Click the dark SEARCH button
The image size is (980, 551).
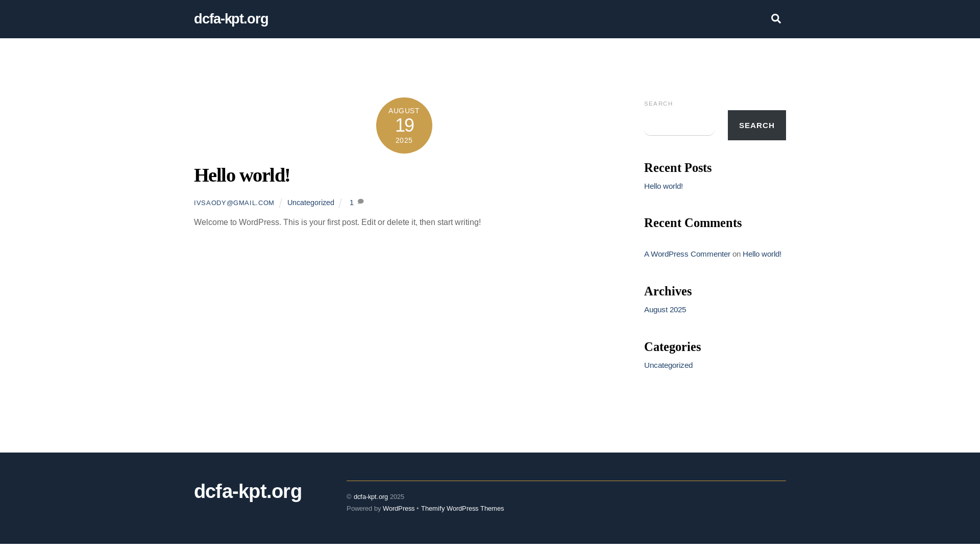click(756, 126)
